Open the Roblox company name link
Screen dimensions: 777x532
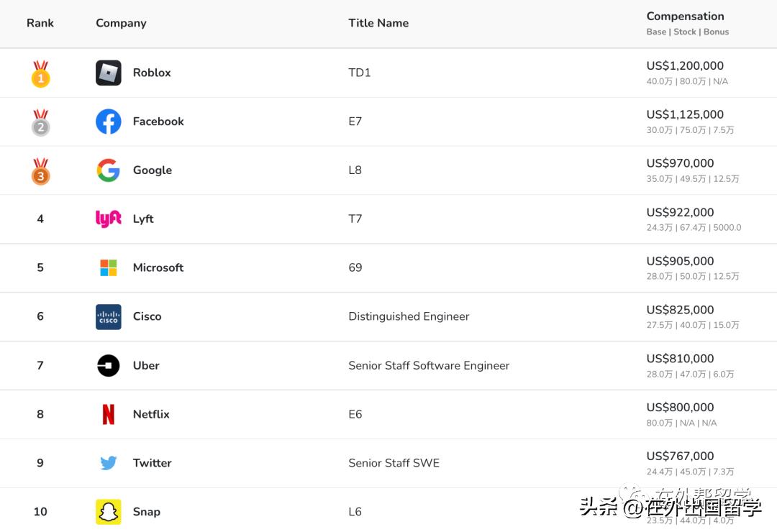pyautogui.click(x=152, y=73)
